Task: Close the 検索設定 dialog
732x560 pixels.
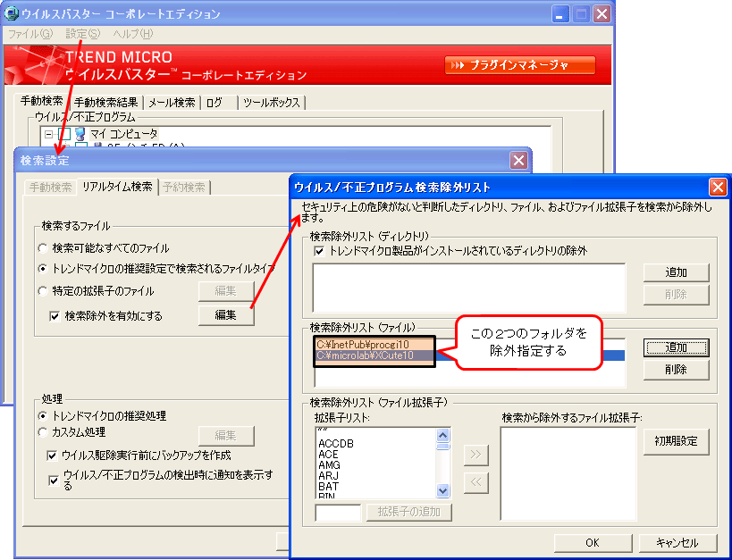Action: 518,161
